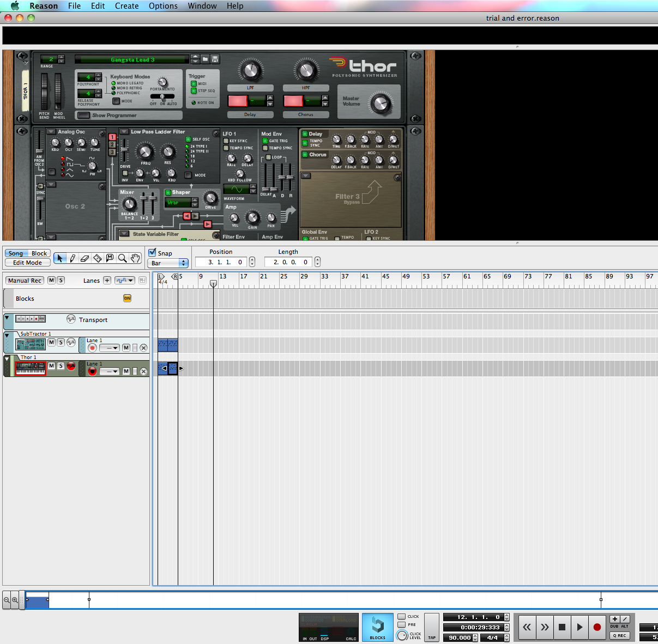Viewport: 658px width, 644px height.
Task: Open the Edit menu
Action: coord(98,6)
